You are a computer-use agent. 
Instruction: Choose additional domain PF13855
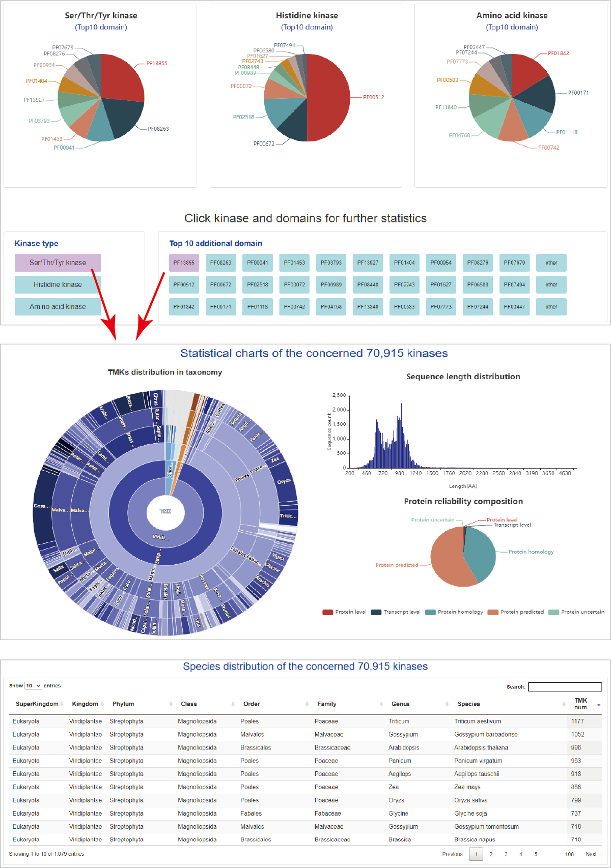click(x=184, y=263)
